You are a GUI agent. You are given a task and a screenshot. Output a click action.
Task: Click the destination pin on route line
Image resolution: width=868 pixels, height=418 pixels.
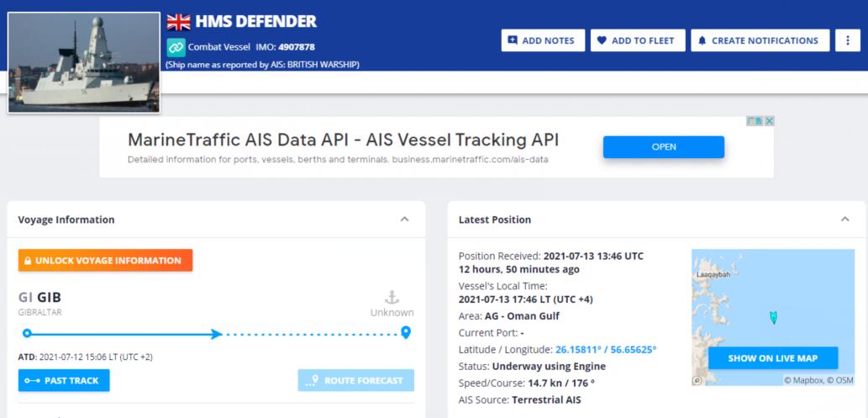coord(406,332)
